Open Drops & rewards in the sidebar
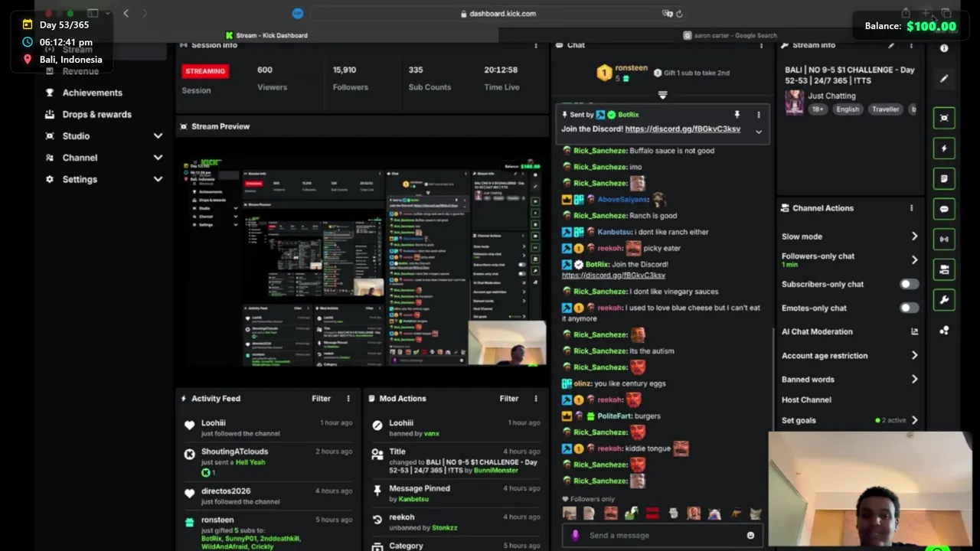 (x=96, y=114)
